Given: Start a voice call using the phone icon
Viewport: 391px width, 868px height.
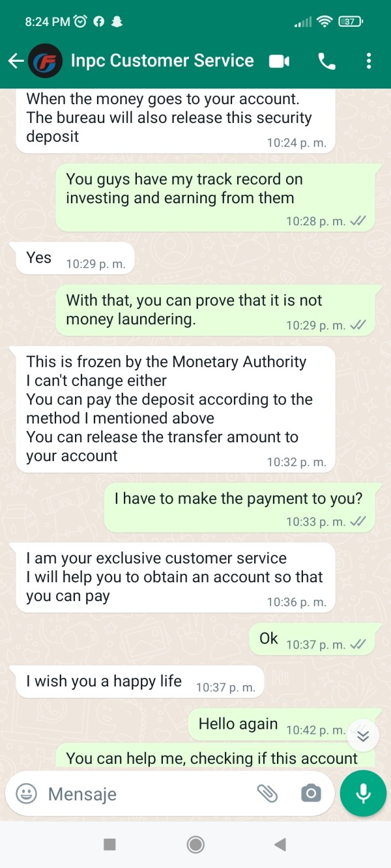Looking at the screenshot, I should point(326,61).
